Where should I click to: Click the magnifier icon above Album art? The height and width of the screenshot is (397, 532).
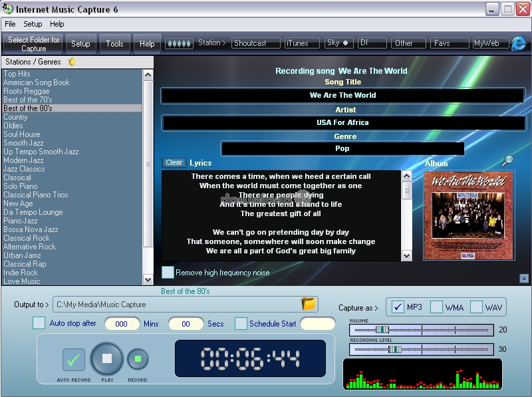tap(507, 160)
